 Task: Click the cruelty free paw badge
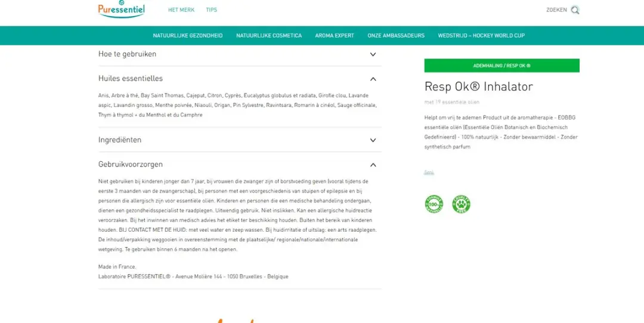[461, 204]
